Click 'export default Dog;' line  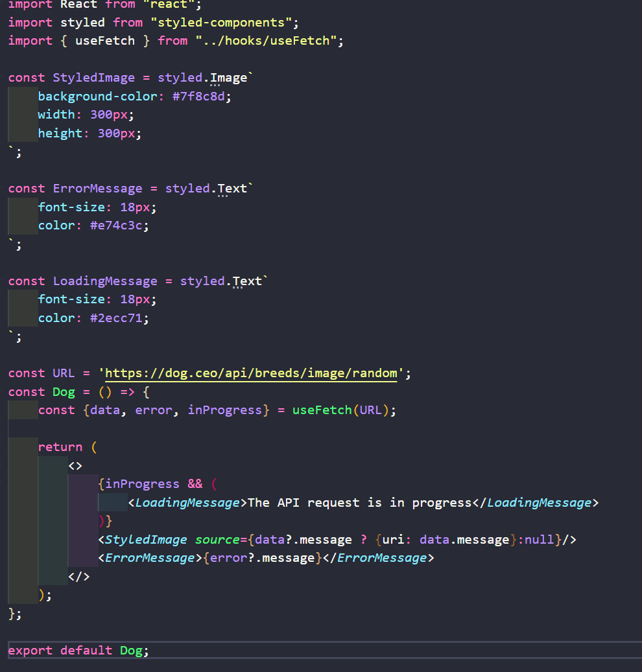(x=78, y=651)
